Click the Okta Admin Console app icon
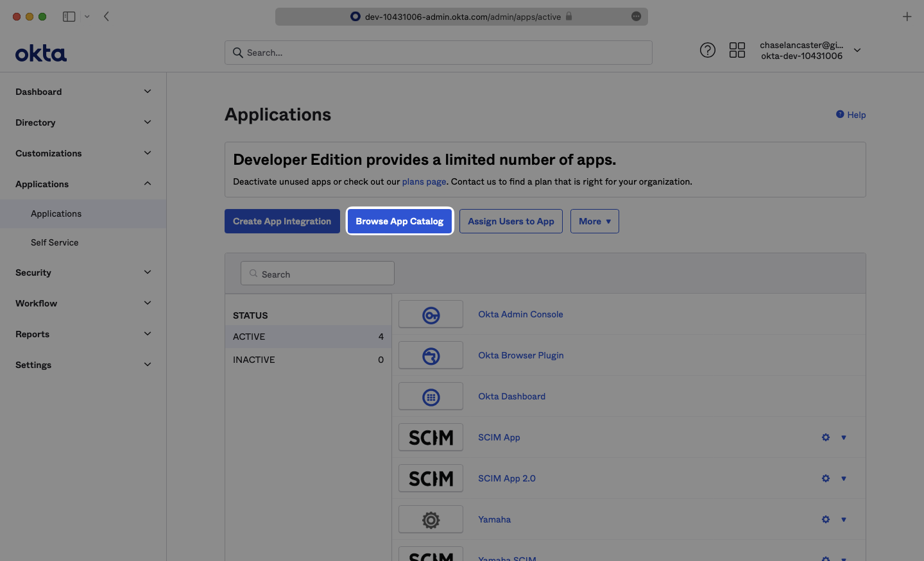 (x=431, y=314)
